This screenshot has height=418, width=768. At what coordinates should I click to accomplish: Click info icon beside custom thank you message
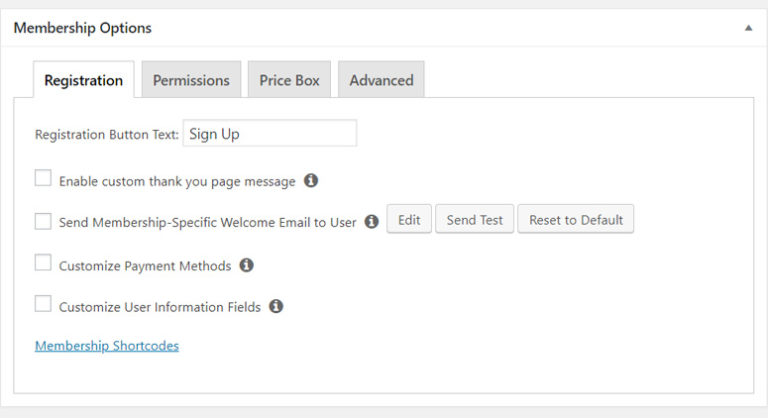coord(311,181)
